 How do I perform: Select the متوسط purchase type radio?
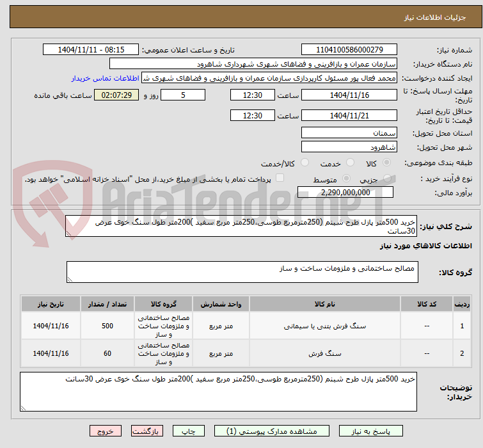point(347,179)
